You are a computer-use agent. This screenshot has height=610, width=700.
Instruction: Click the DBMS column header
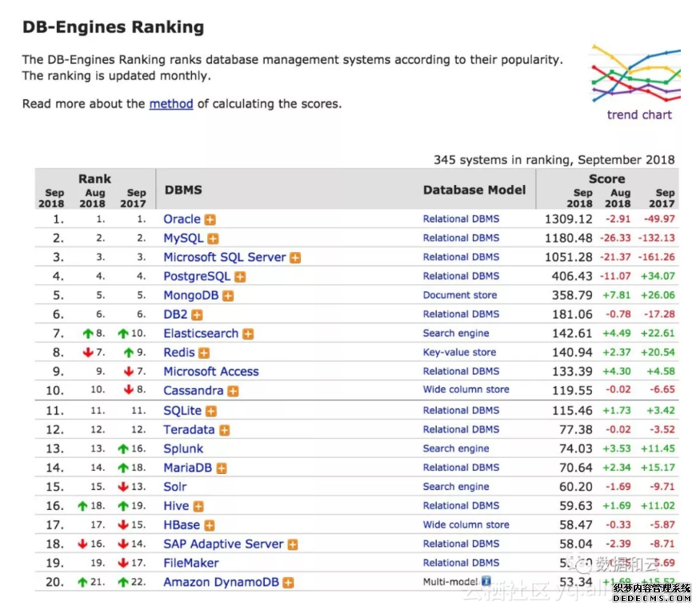(x=183, y=190)
